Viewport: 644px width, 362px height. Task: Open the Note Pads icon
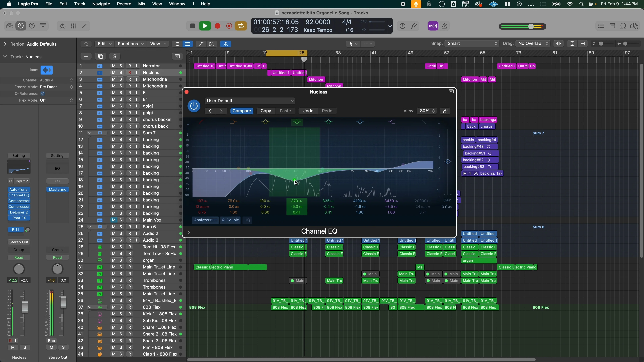click(612, 26)
